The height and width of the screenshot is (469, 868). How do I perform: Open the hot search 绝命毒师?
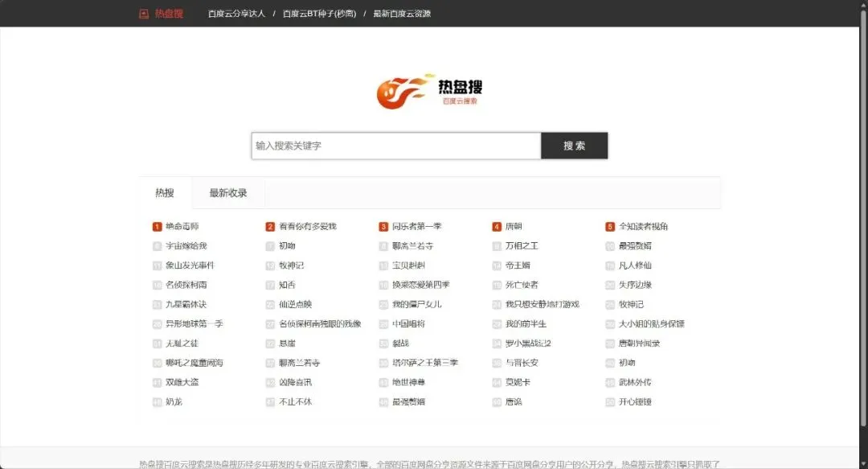point(182,227)
